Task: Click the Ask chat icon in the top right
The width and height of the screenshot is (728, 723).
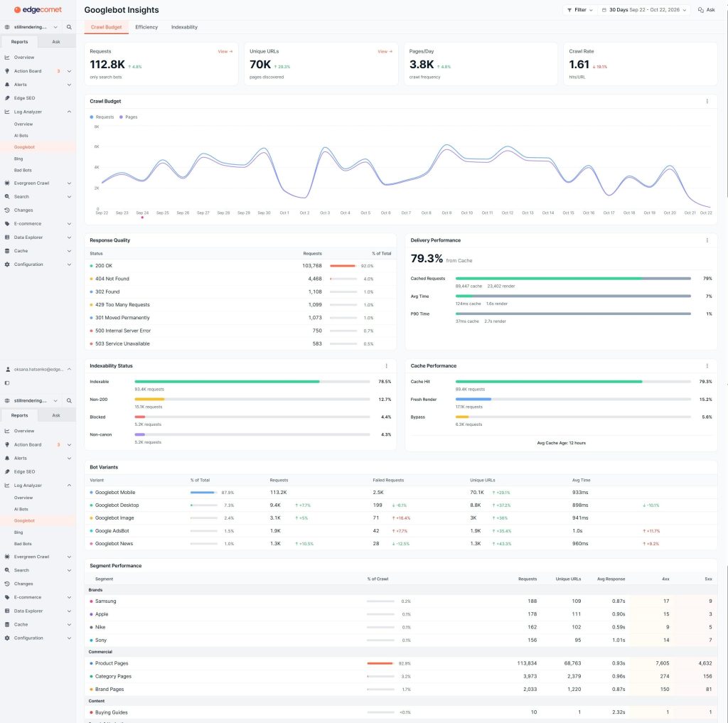Action: (700, 10)
